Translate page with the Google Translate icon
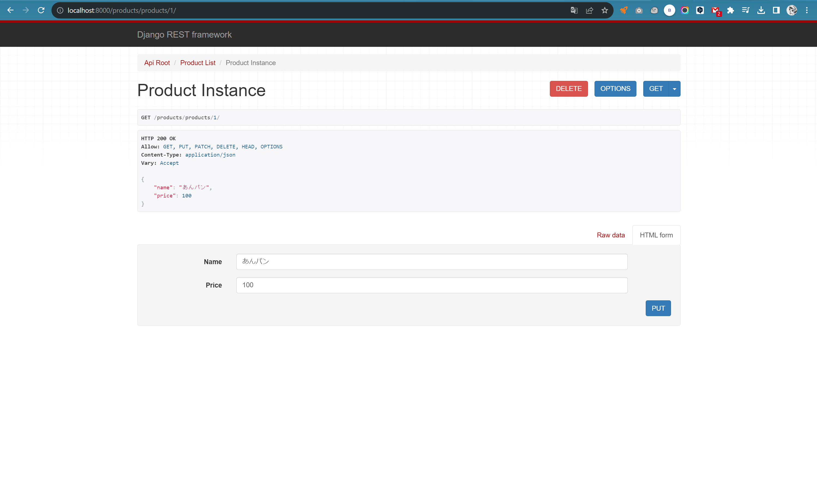817x504 pixels. 574,10
